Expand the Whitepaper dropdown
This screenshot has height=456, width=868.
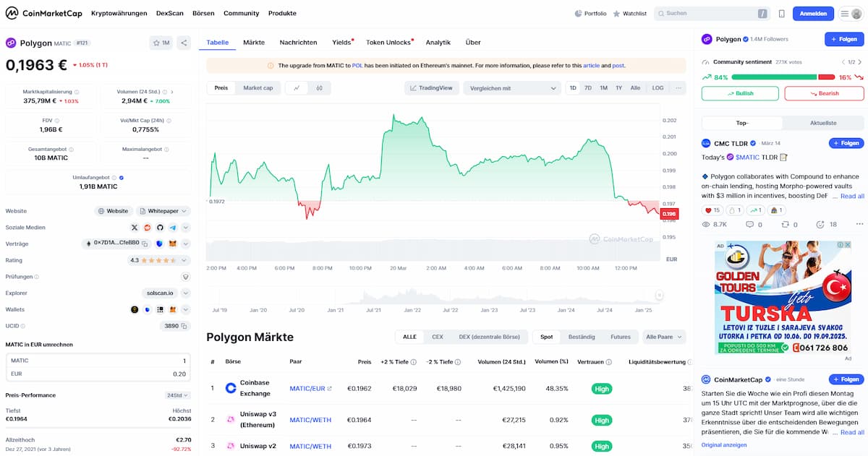(163, 211)
